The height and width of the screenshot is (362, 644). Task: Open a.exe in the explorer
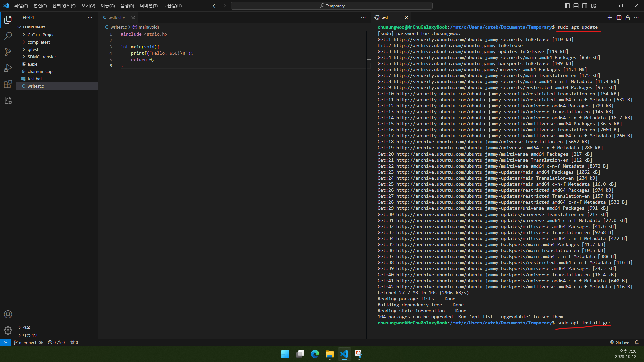[57, 64]
